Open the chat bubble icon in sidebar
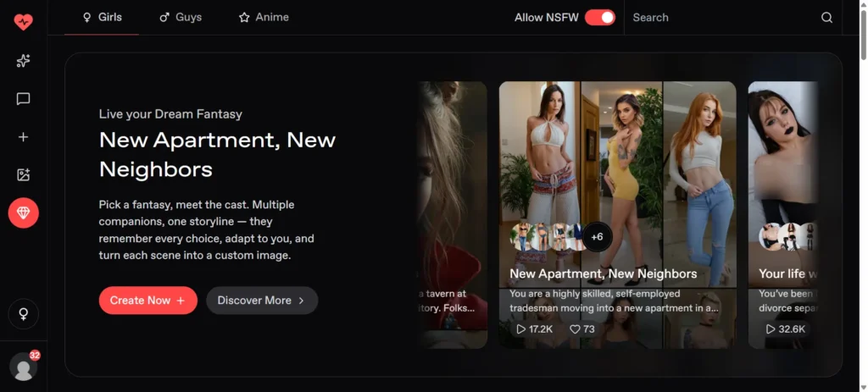Image resolution: width=868 pixels, height=392 pixels. 23,99
